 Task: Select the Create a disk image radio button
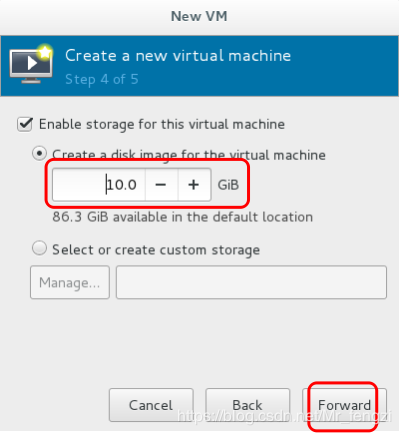[x=39, y=154]
